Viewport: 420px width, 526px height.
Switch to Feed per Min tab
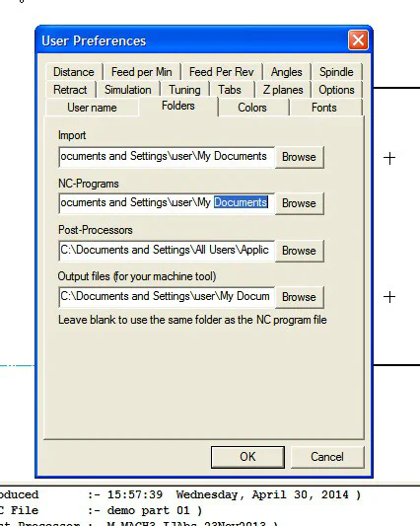pos(141,72)
